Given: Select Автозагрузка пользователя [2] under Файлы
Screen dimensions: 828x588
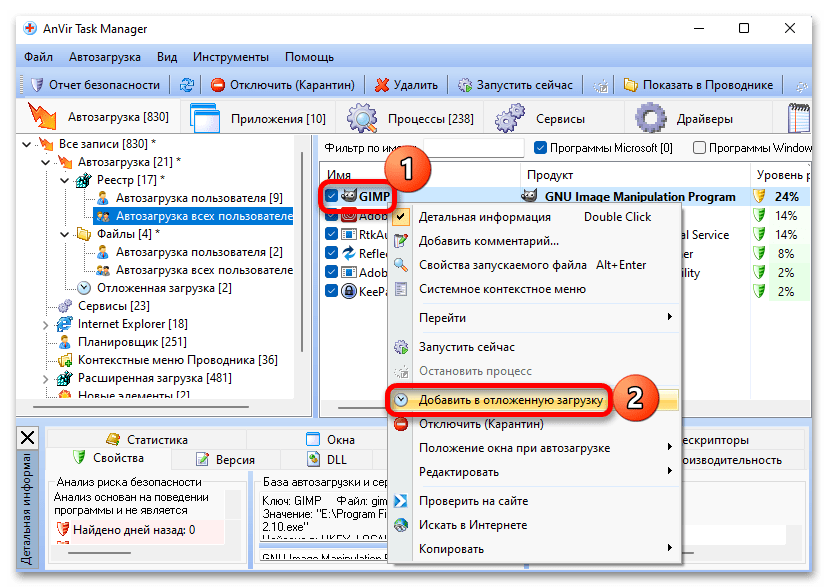Looking at the screenshot, I should click(199, 252).
